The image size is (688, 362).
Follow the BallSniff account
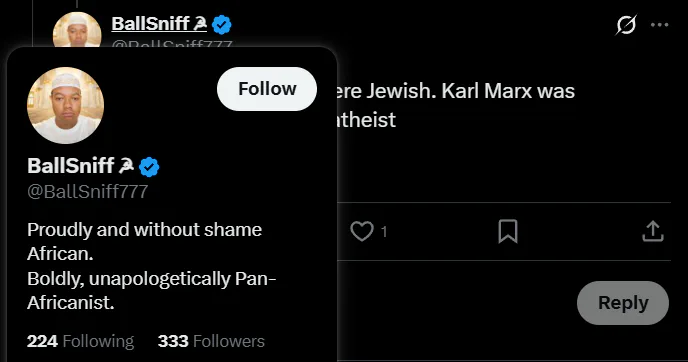(x=267, y=89)
